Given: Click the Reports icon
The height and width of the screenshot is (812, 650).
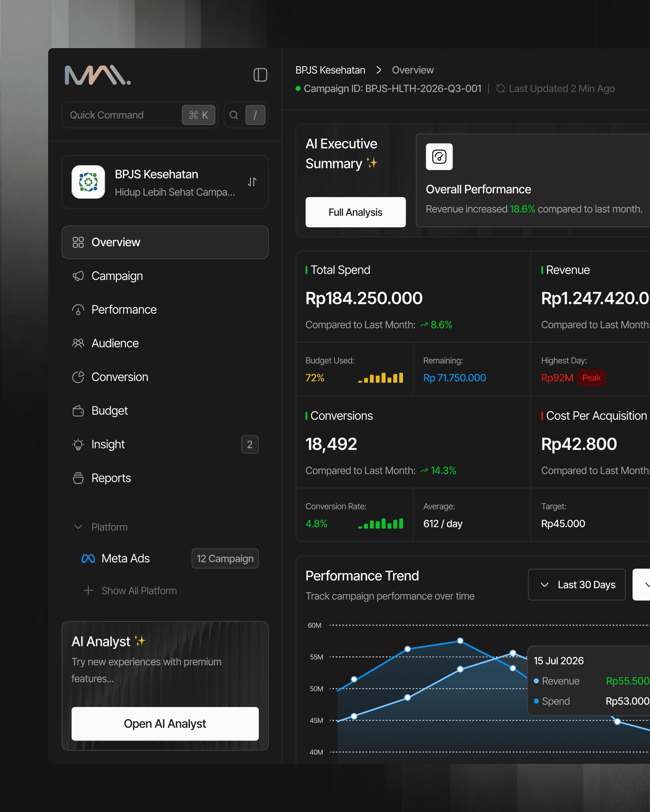Looking at the screenshot, I should tap(78, 478).
